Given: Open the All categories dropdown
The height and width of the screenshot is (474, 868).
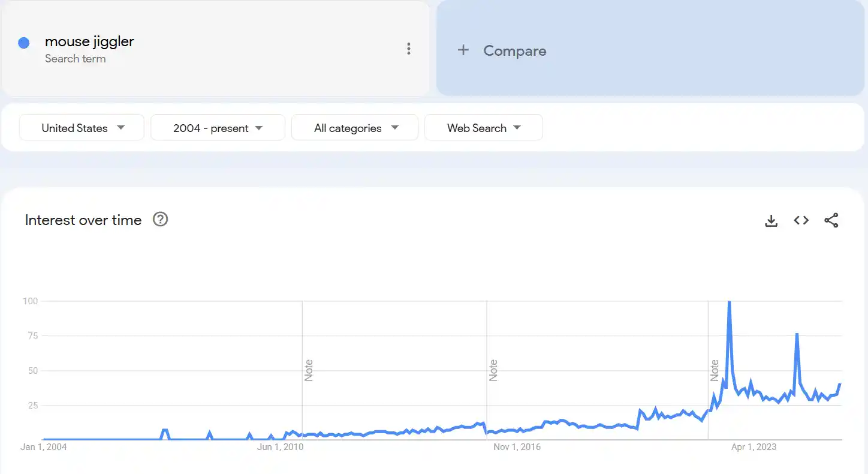Looking at the screenshot, I should [x=355, y=128].
